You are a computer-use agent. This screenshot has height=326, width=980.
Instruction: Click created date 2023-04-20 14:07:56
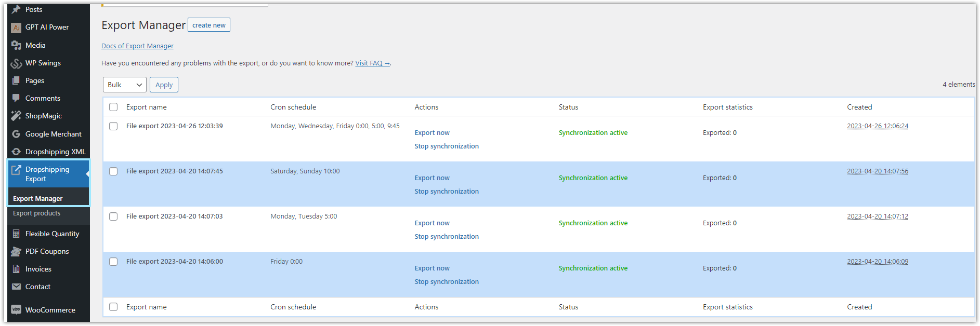pyautogui.click(x=878, y=171)
